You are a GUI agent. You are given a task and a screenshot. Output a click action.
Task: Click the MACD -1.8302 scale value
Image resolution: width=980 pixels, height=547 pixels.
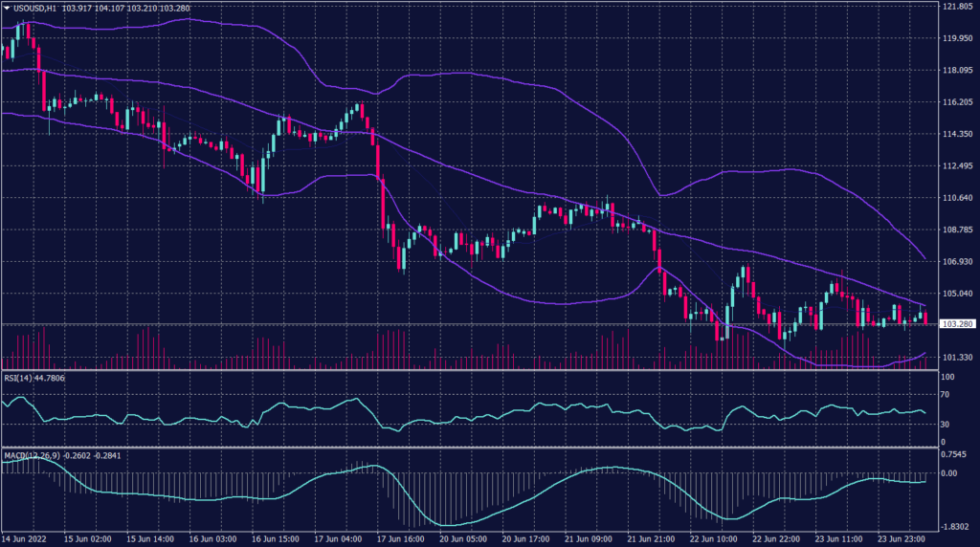click(954, 524)
